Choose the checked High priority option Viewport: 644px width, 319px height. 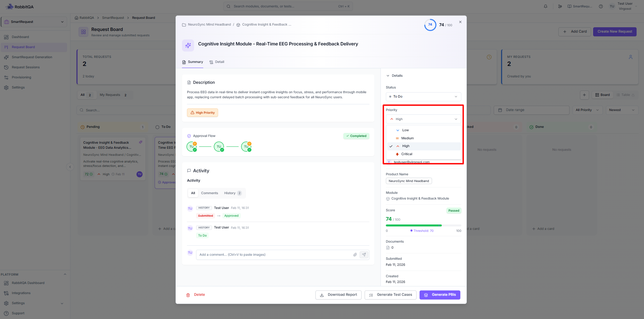[x=424, y=146]
